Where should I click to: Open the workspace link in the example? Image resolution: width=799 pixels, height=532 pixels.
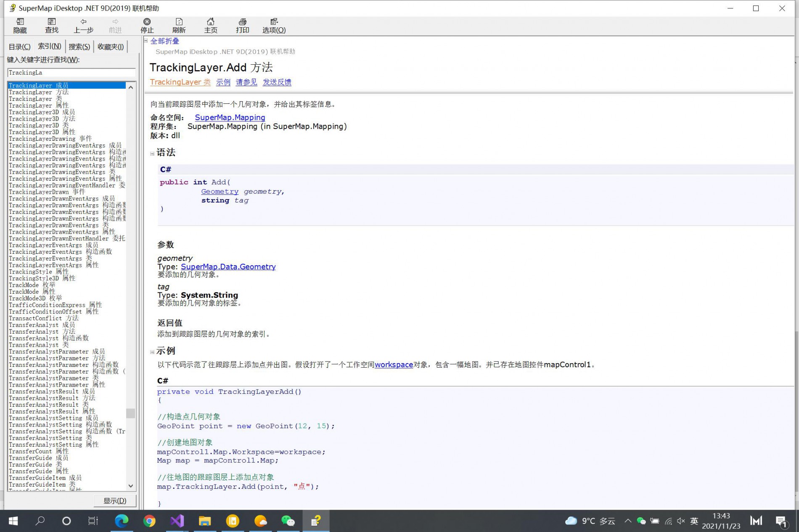(394, 364)
